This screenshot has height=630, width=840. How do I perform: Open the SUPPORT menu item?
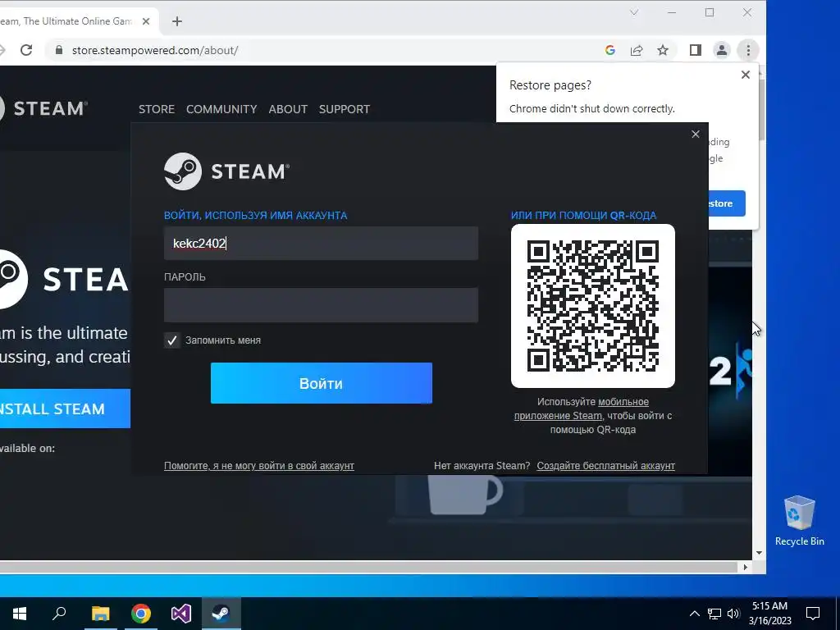pyautogui.click(x=345, y=109)
